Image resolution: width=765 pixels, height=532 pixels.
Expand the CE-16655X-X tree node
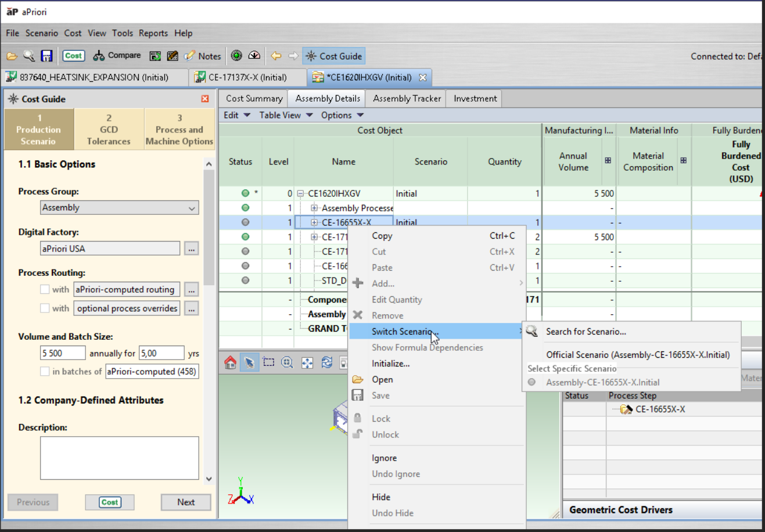coord(314,222)
